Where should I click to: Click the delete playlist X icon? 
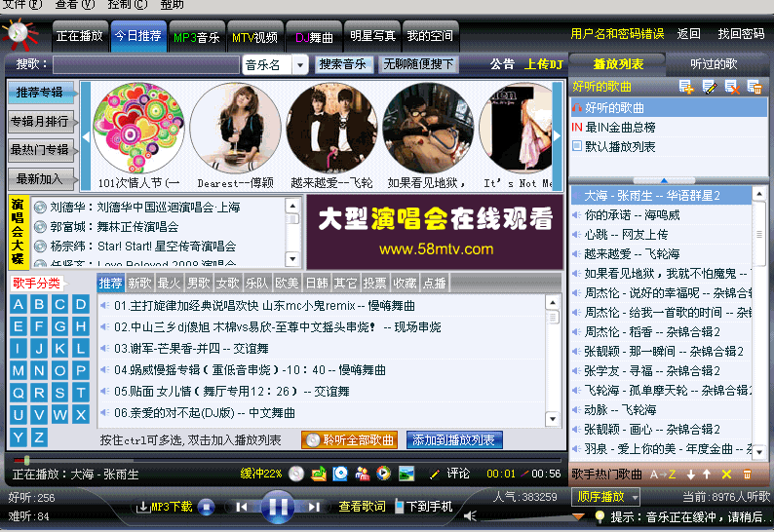click(x=732, y=87)
